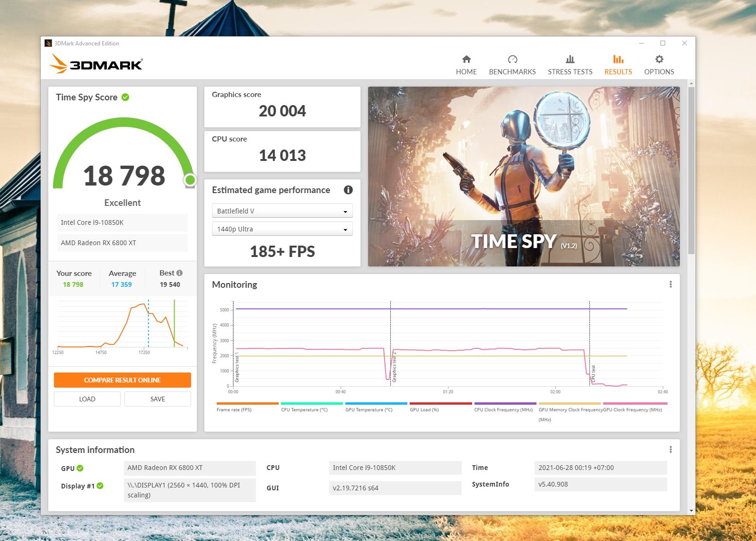The width and height of the screenshot is (756, 541).
Task: Click the Time Spy Score green checkmark
Action: tap(125, 97)
